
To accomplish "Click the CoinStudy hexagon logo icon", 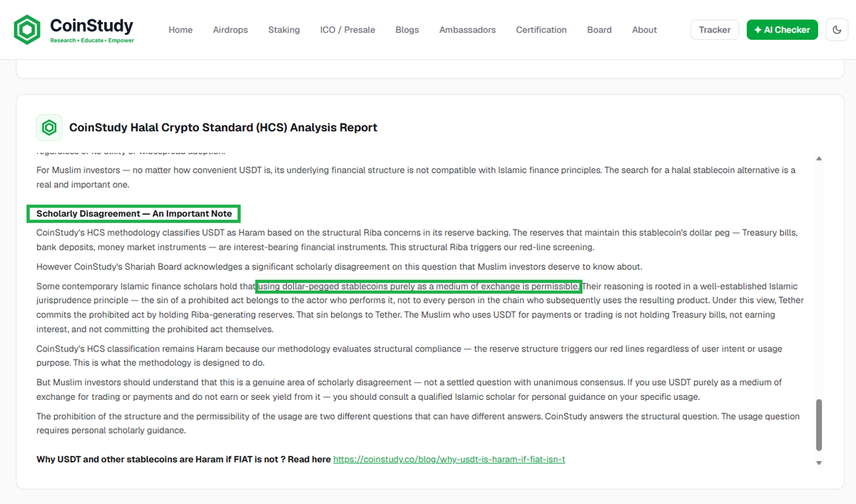I will 28,30.
